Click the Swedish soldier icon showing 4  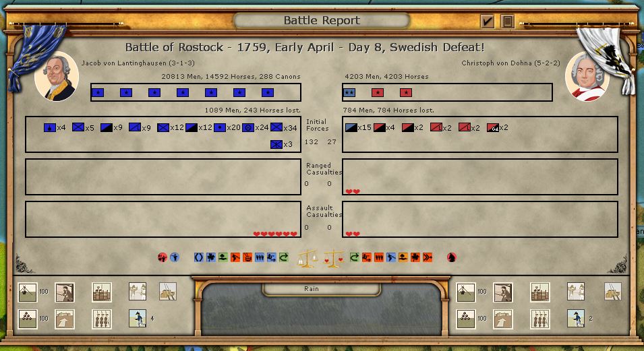[x=138, y=318]
